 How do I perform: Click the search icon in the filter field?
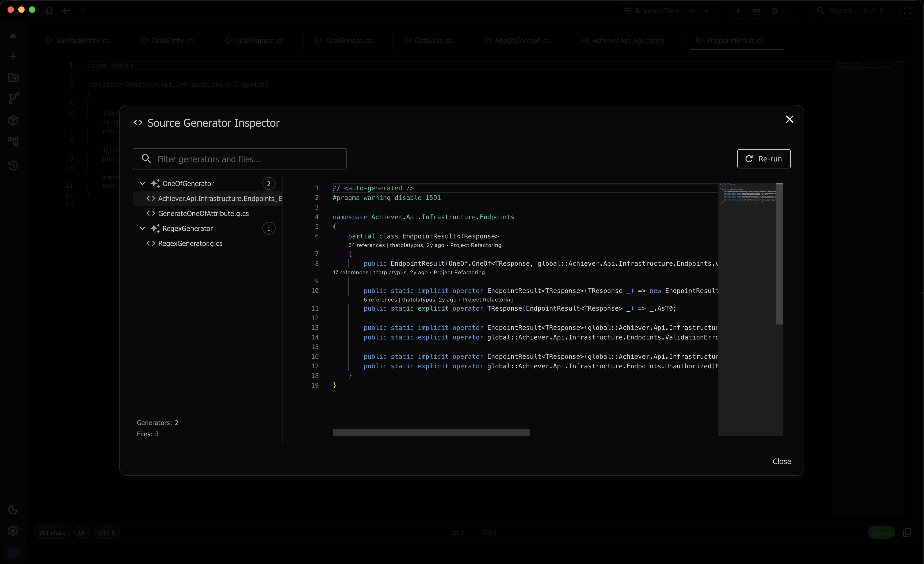click(x=146, y=159)
